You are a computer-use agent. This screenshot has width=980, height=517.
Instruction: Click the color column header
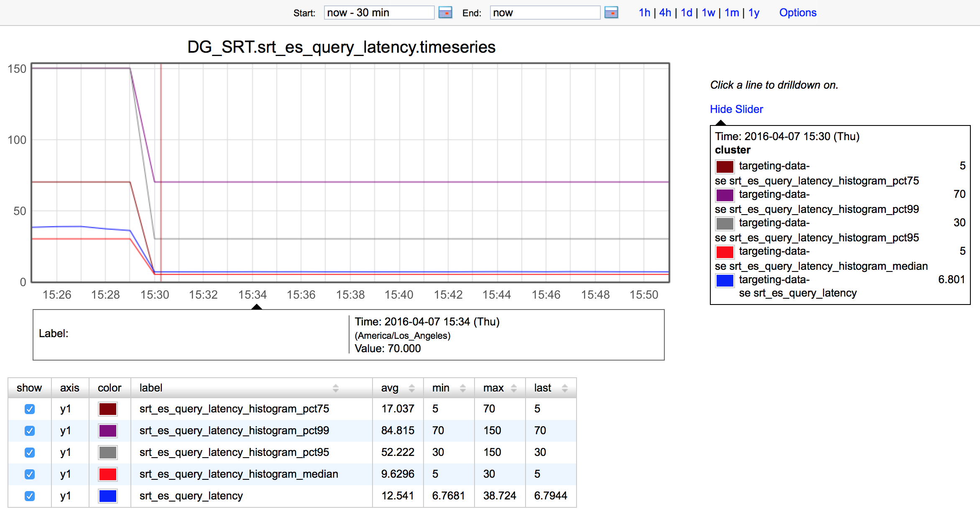click(110, 388)
